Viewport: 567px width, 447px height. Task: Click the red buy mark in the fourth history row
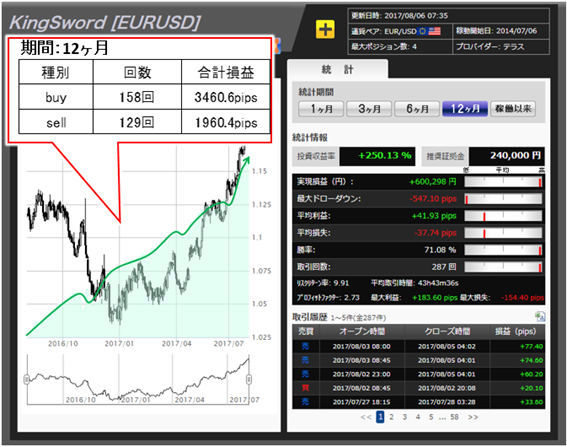pyautogui.click(x=306, y=388)
